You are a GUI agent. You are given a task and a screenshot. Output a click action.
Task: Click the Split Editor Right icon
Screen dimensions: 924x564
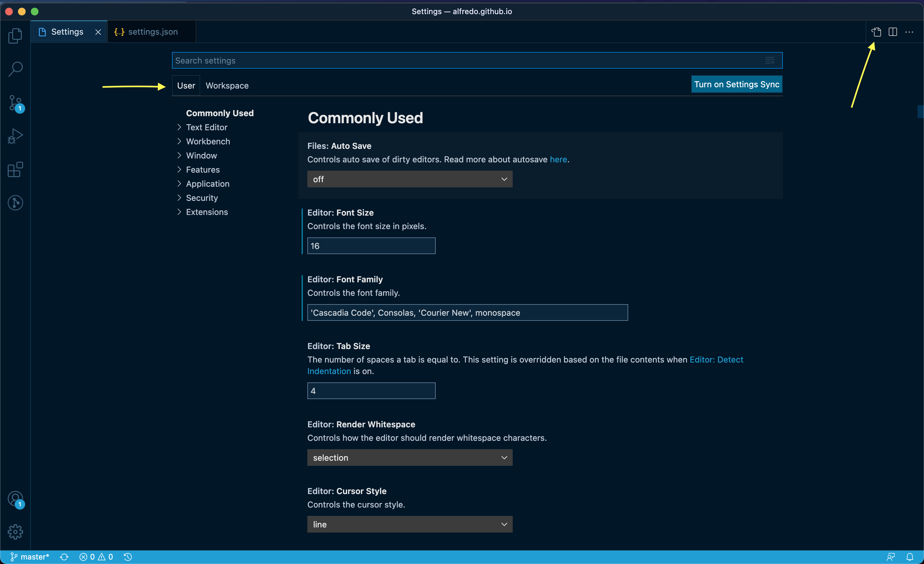tap(893, 32)
